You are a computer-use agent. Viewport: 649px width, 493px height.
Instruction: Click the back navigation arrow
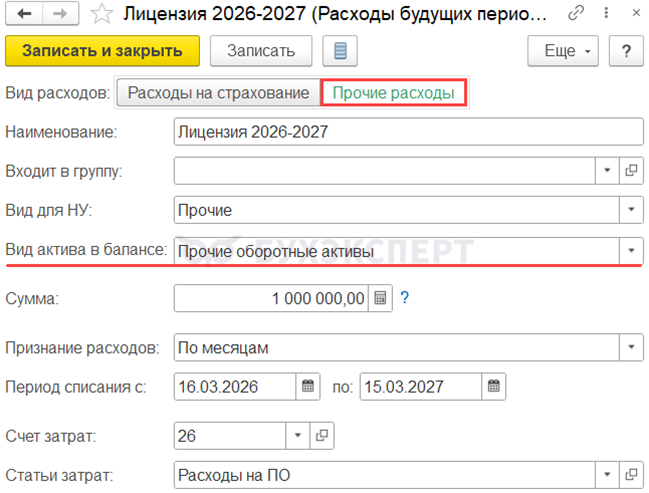pyautogui.click(x=23, y=15)
